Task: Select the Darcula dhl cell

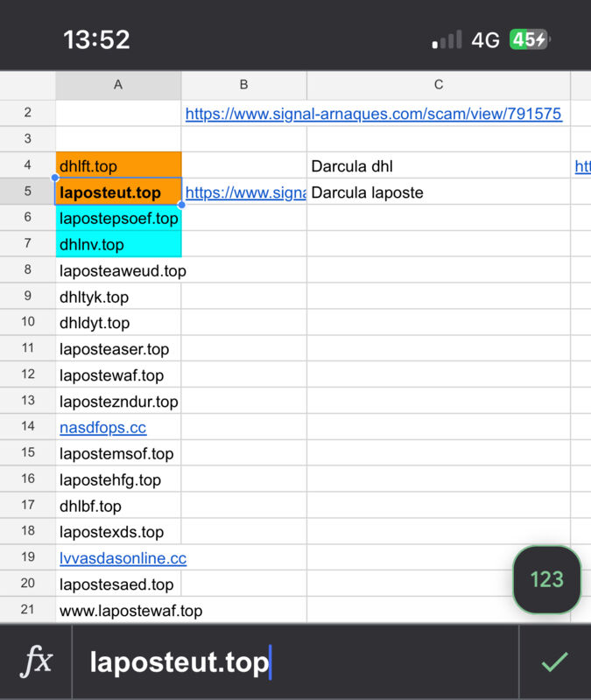Action: tap(439, 165)
